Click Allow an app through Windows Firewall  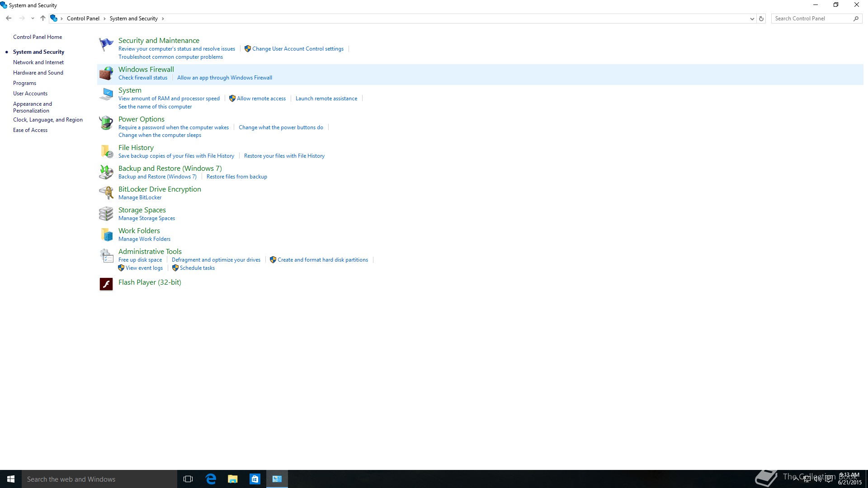pos(225,78)
